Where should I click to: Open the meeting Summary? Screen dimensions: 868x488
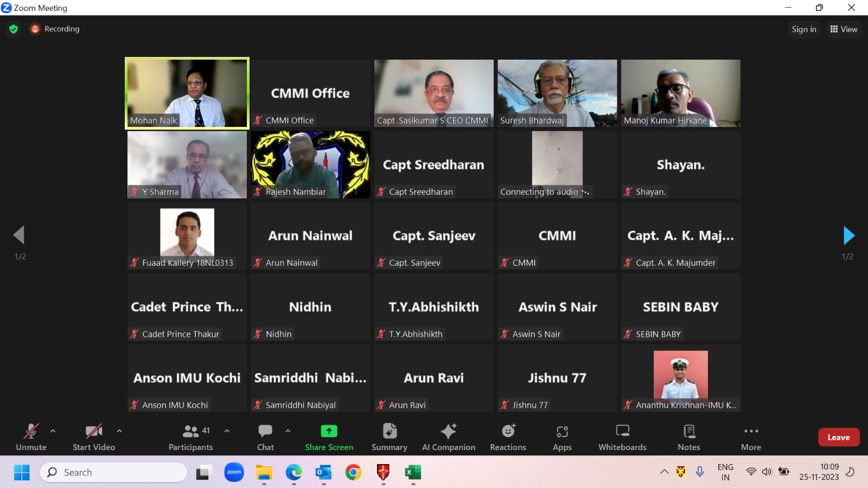tap(389, 437)
